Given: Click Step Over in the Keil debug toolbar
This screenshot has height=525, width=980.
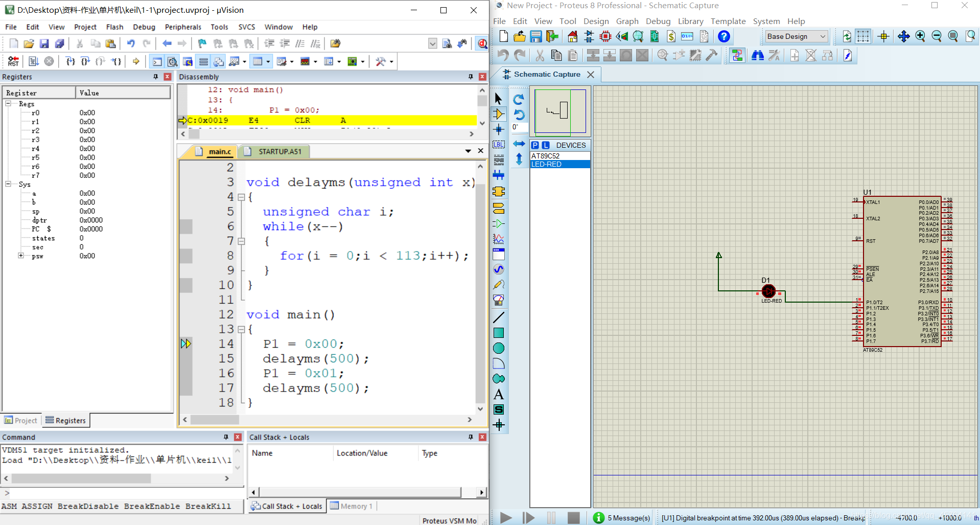Looking at the screenshot, I should [x=85, y=61].
